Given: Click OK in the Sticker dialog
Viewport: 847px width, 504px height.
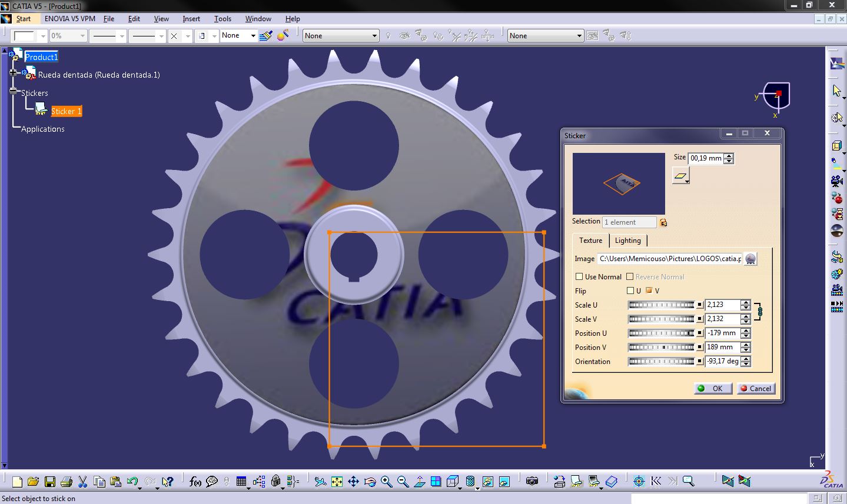Looking at the screenshot, I should [x=713, y=388].
